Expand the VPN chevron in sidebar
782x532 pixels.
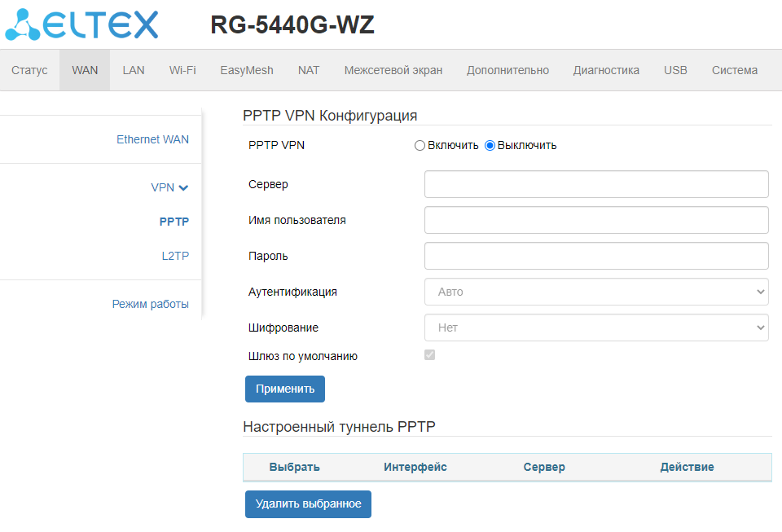click(183, 188)
